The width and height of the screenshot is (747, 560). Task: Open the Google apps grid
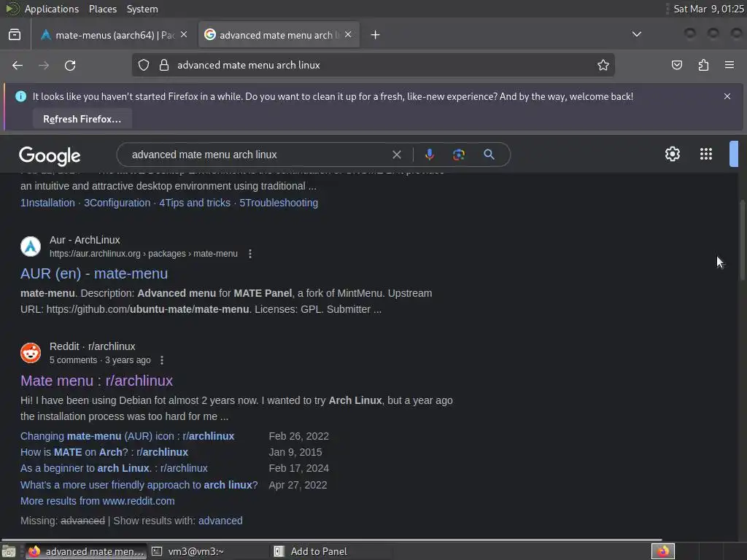[706, 154]
